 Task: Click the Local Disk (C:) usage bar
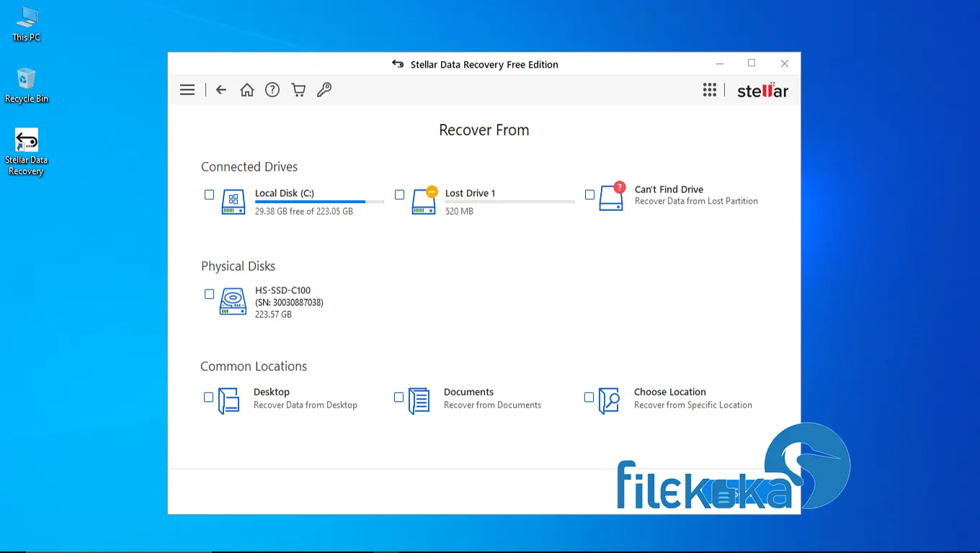click(x=319, y=202)
